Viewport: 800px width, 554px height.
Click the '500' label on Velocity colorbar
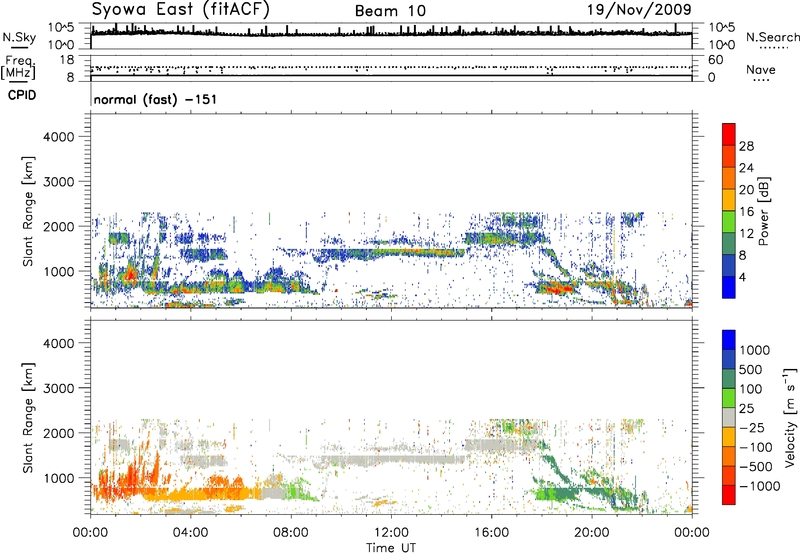coord(751,369)
